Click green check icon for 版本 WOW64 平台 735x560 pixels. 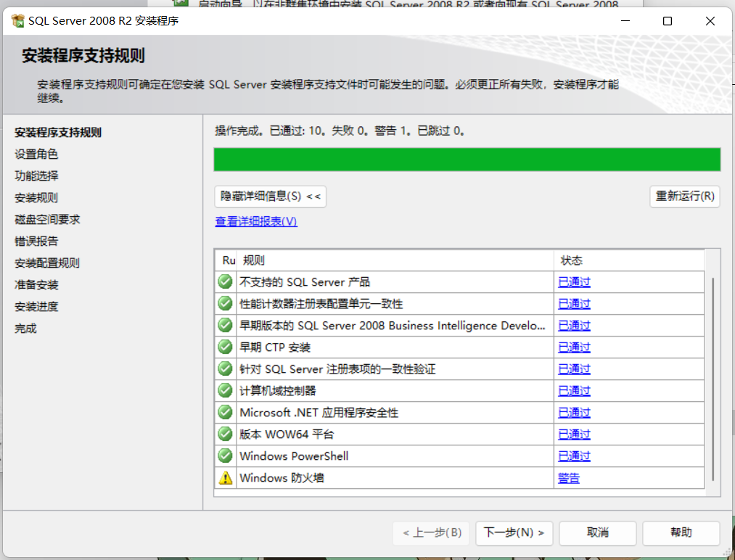(226, 434)
